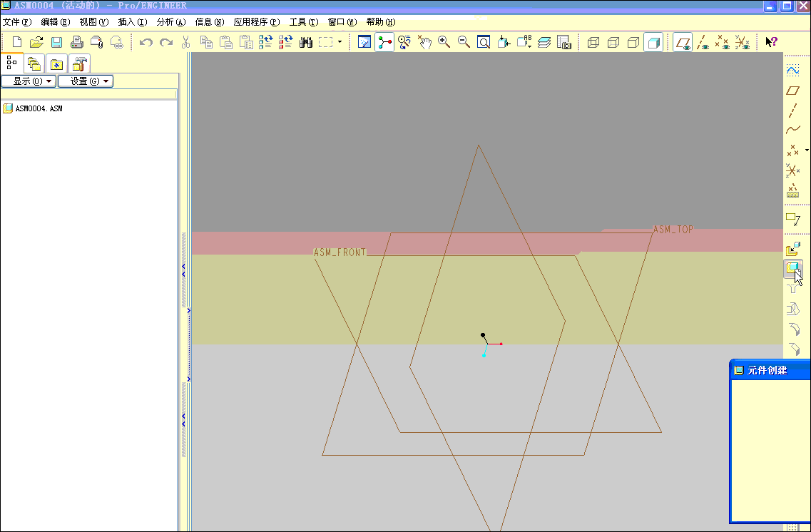The height and width of the screenshot is (532, 811).
Task: Save the model with the floppy disk icon
Action: [x=57, y=42]
